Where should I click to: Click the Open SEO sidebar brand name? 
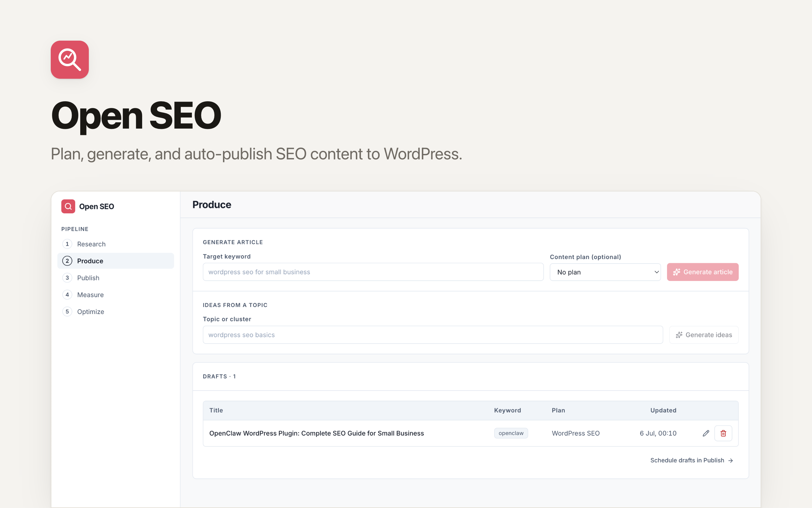97,207
